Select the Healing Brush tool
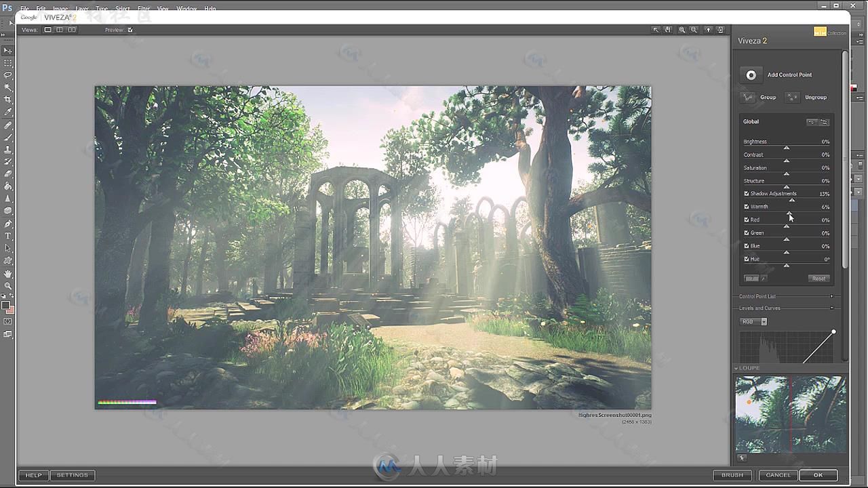The height and width of the screenshot is (488, 868). pyautogui.click(x=8, y=125)
